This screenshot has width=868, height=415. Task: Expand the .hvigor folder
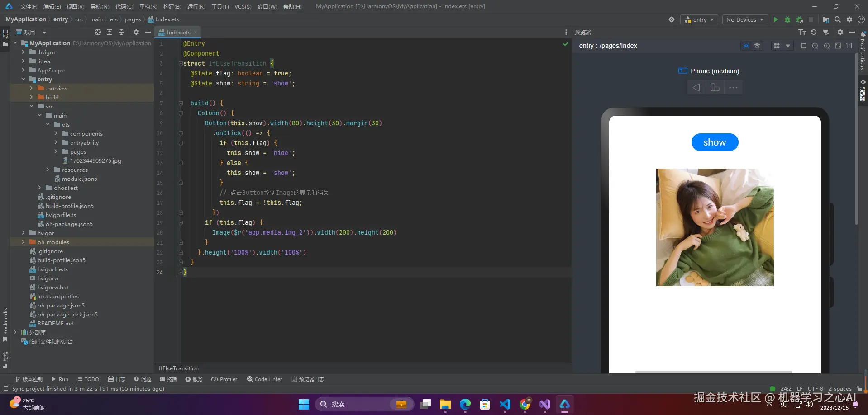[x=23, y=52]
